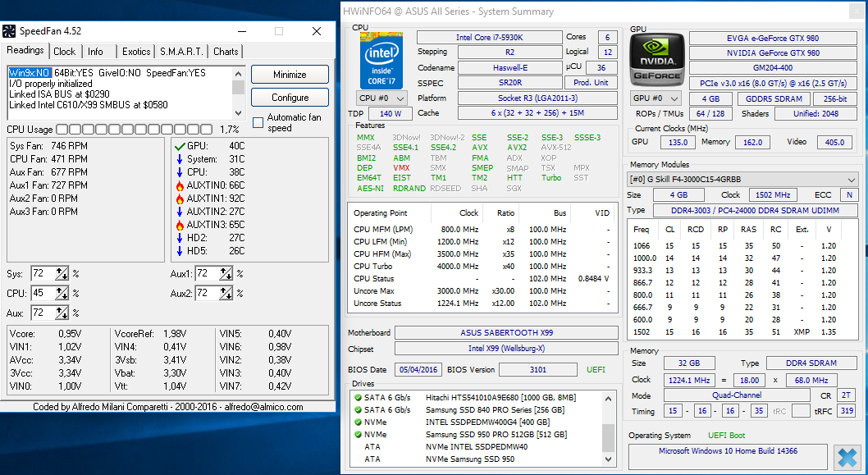Open the CPU #0 selector dropdown
Viewport: 868px width, 475px height.
381,98
